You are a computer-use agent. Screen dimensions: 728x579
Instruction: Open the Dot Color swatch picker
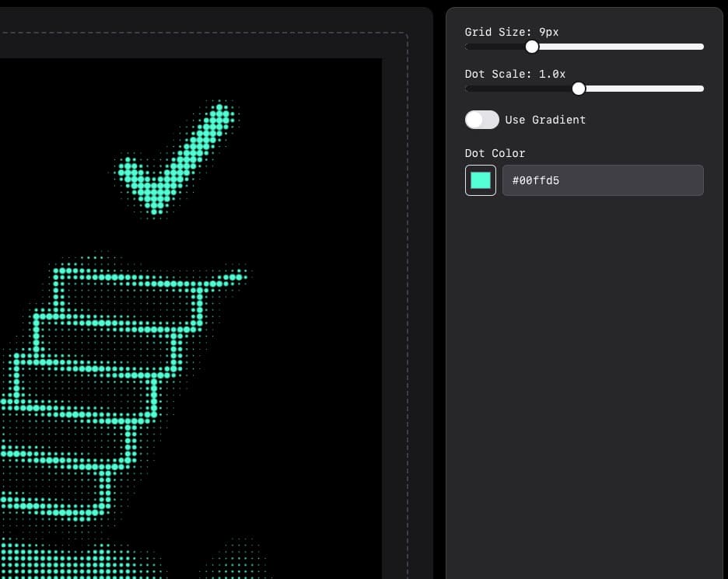[481, 180]
